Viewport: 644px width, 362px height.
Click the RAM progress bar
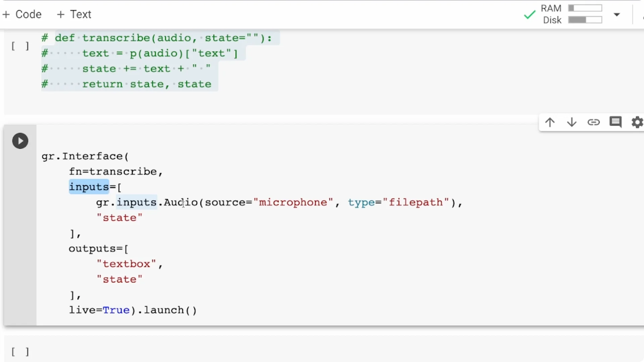(x=585, y=8)
